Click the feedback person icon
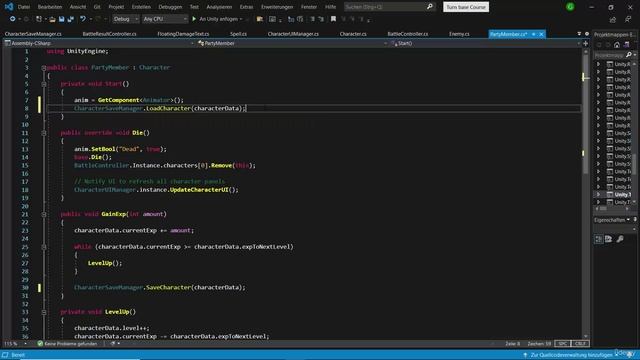 click(x=628, y=19)
